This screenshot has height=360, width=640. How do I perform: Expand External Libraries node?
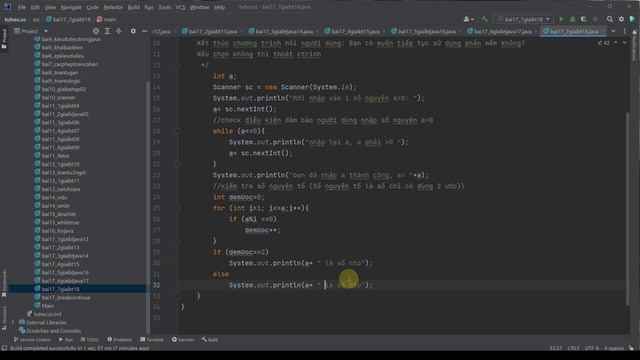[13, 322]
